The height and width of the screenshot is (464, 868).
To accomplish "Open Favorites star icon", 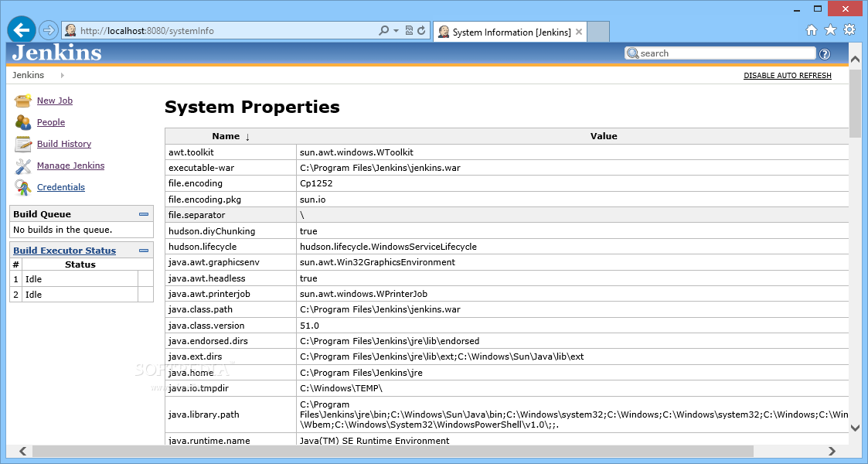I will click(x=830, y=30).
